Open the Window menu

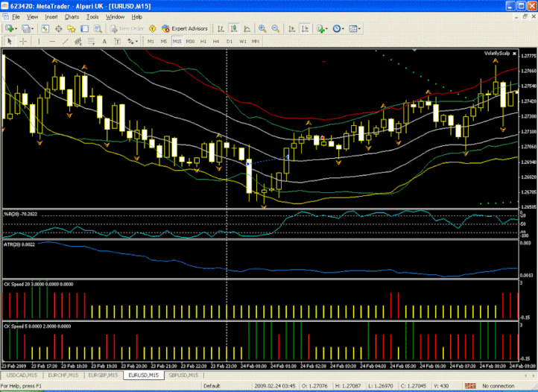115,17
